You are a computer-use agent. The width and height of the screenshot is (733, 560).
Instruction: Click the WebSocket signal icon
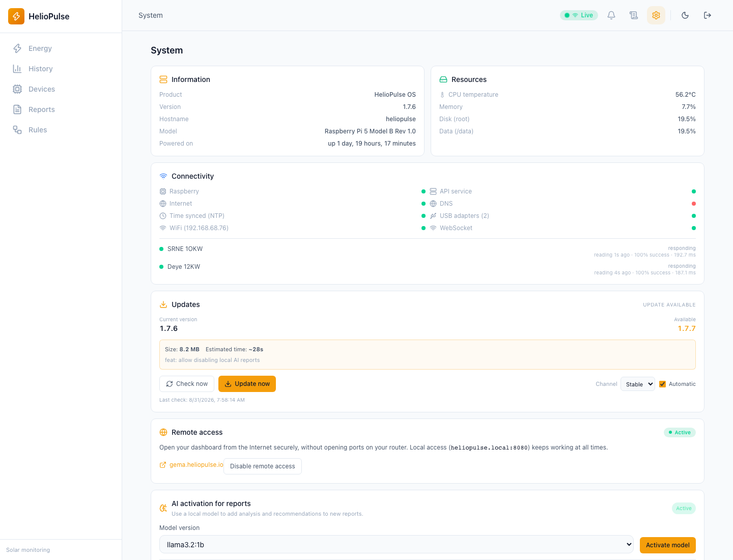tap(433, 228)
